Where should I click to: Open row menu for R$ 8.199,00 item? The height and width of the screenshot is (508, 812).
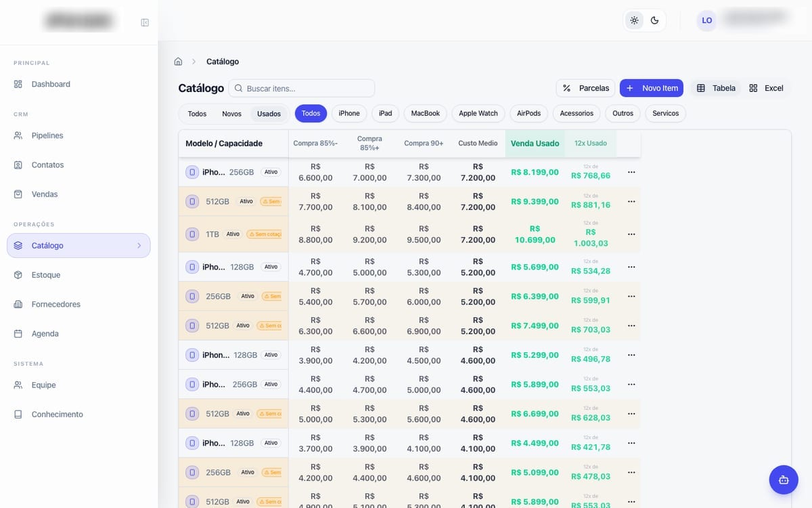(631, 172)
